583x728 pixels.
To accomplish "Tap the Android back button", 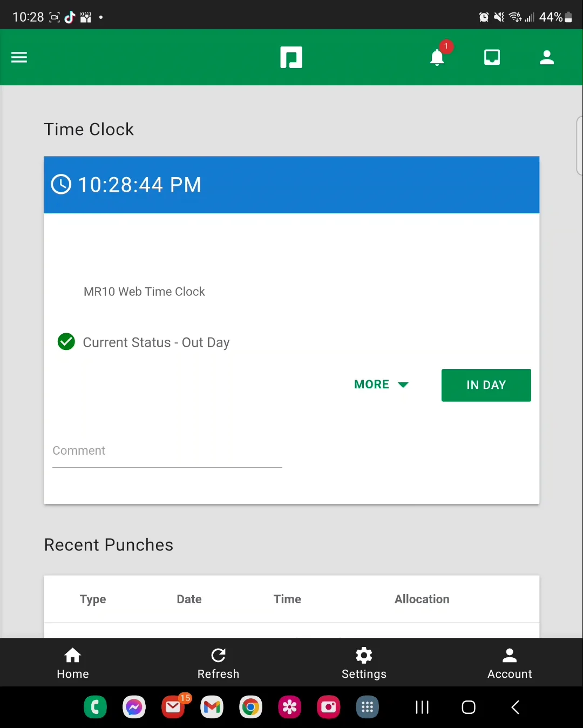I will [x=516, y=707].
